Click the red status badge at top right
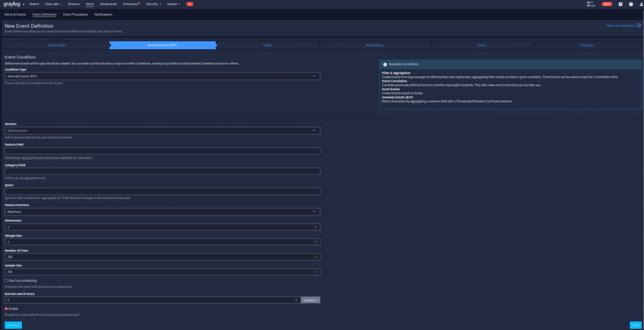 (607, 4)
